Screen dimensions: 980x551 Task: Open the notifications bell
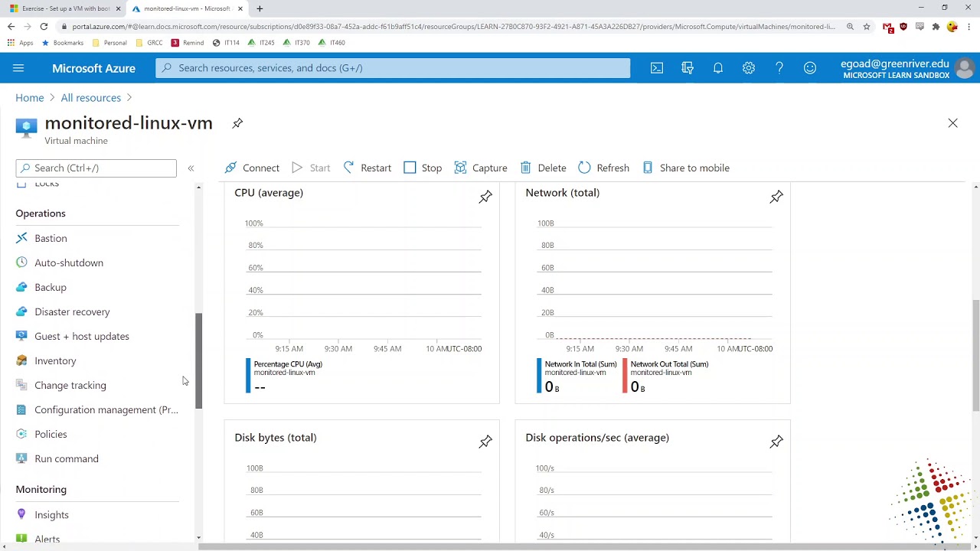pos(718,68)
